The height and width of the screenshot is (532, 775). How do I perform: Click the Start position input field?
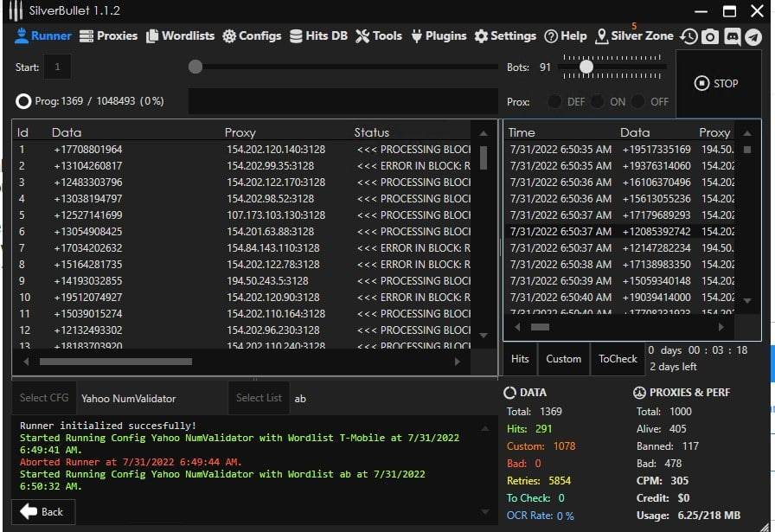click(x=58, y=67)
